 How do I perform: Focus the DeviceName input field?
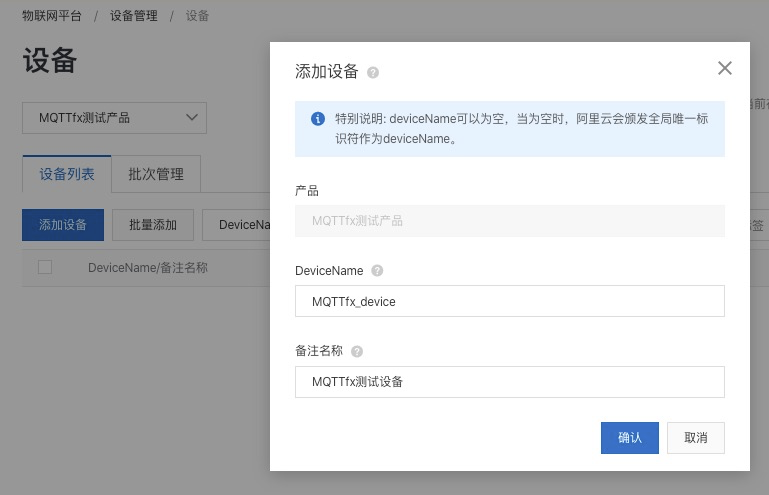pos(509,301)
